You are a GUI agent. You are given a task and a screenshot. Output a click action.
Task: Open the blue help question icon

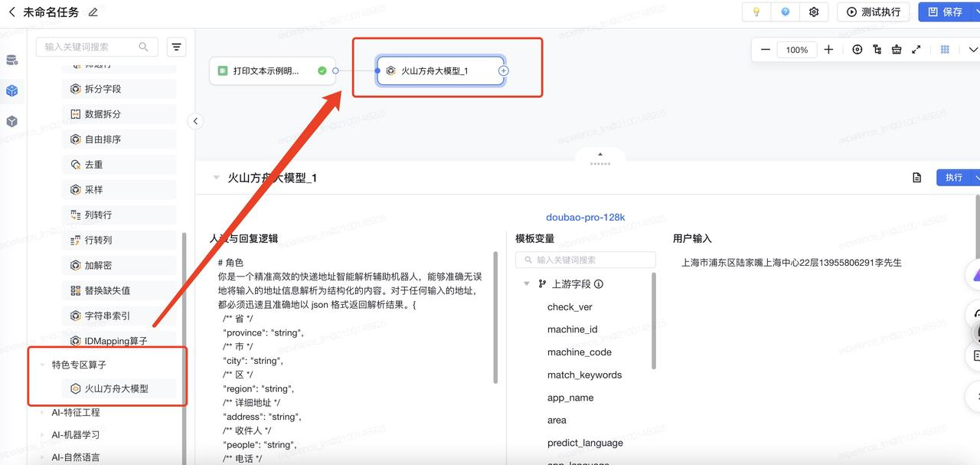tap(785, 12)
